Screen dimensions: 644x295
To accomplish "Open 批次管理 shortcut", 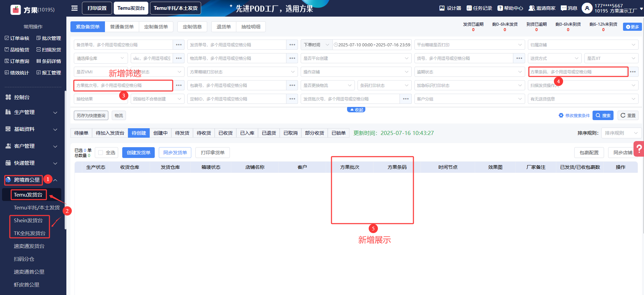I will [x=49, y=38].
